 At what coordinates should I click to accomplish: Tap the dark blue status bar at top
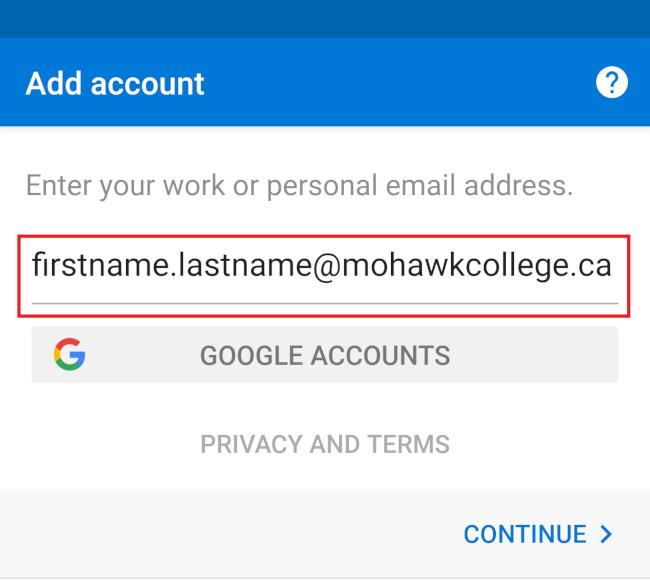[x=324, y=18]
